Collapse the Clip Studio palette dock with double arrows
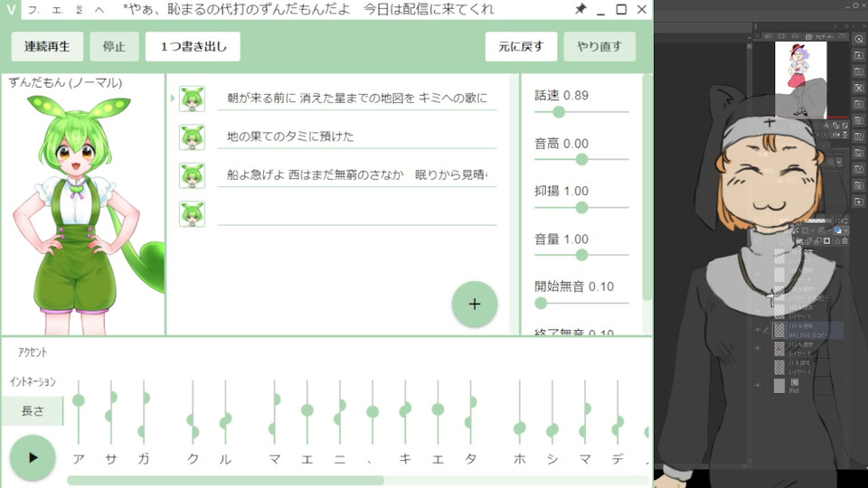Viewport: 868px width, 488px height. click(x=847, y=26)
